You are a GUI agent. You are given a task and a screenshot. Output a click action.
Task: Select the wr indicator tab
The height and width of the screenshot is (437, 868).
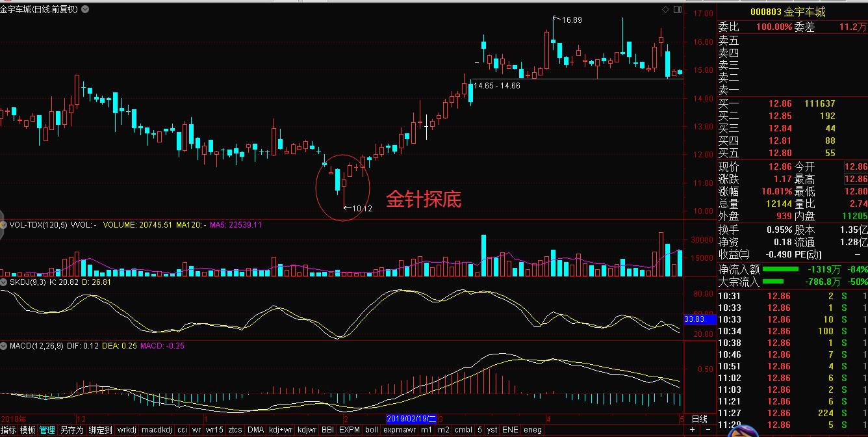pyautogui.click(x=196, y=430)
